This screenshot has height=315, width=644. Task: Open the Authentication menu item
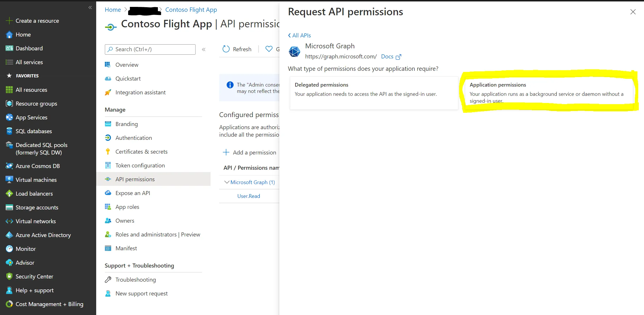134,138
